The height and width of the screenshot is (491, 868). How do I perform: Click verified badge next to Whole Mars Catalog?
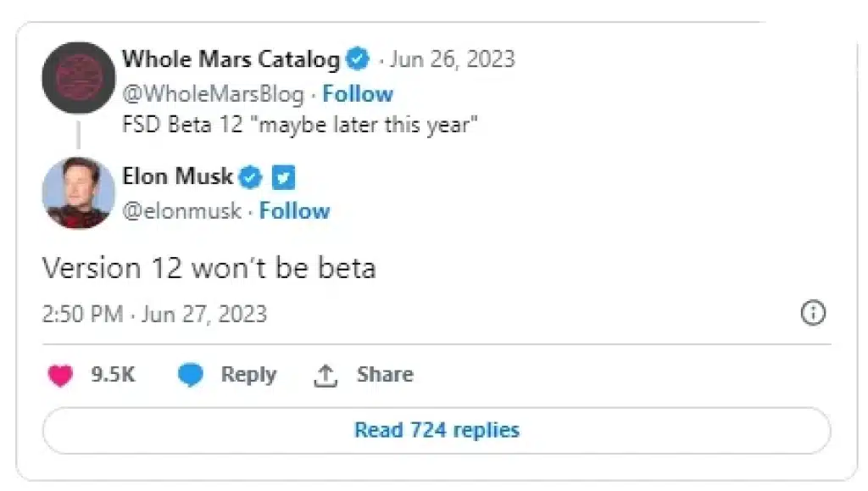[x=359, y=60]
